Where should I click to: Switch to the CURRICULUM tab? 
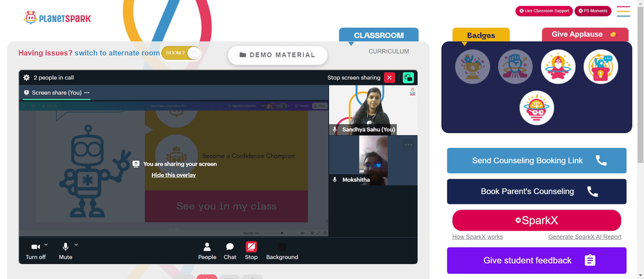tap(388, 51)
